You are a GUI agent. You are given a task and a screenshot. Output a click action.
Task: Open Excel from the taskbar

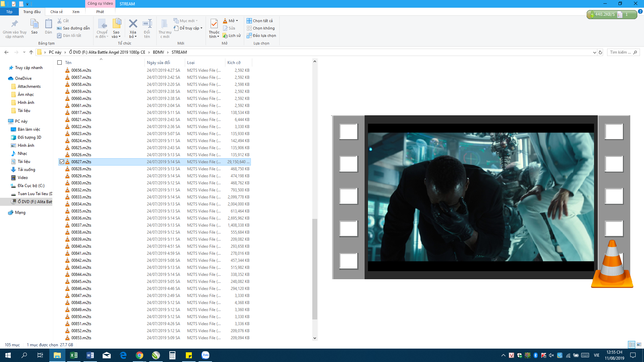[x=73, y=355]
